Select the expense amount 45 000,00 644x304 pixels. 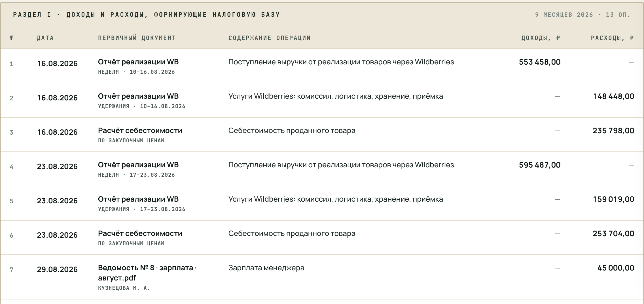coord(616,268)
